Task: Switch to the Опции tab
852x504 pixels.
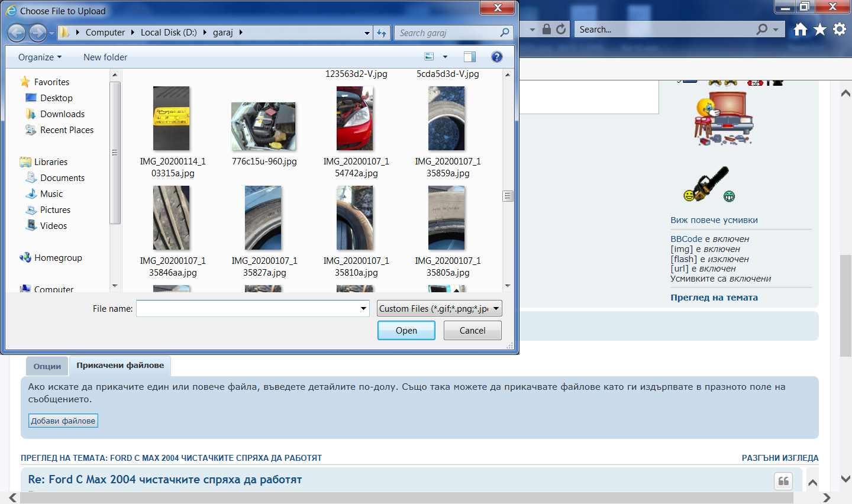Action: coord(47,366)
